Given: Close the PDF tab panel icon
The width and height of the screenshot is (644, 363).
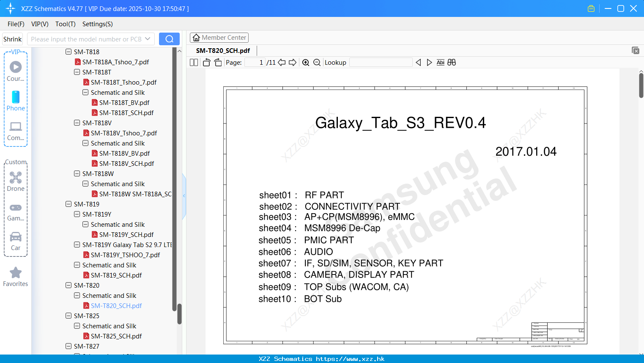Looking at the screenshot, I should [636, 50].
